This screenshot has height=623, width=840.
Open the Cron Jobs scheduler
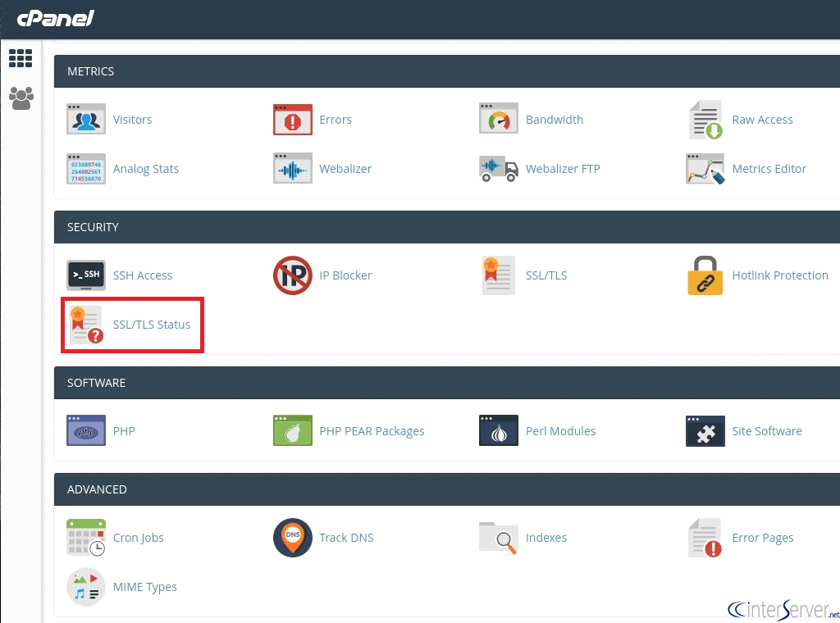(86, 537)
